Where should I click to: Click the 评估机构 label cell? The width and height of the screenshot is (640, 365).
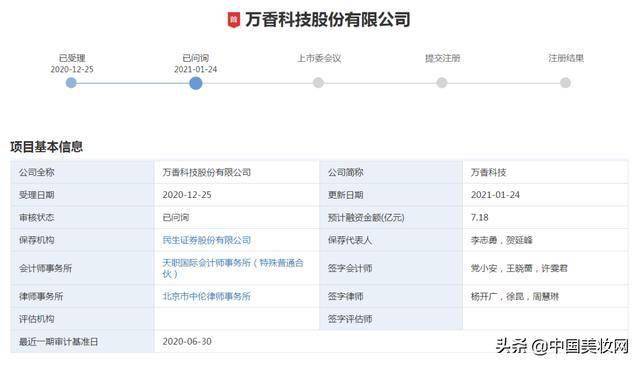coord(82,319)
